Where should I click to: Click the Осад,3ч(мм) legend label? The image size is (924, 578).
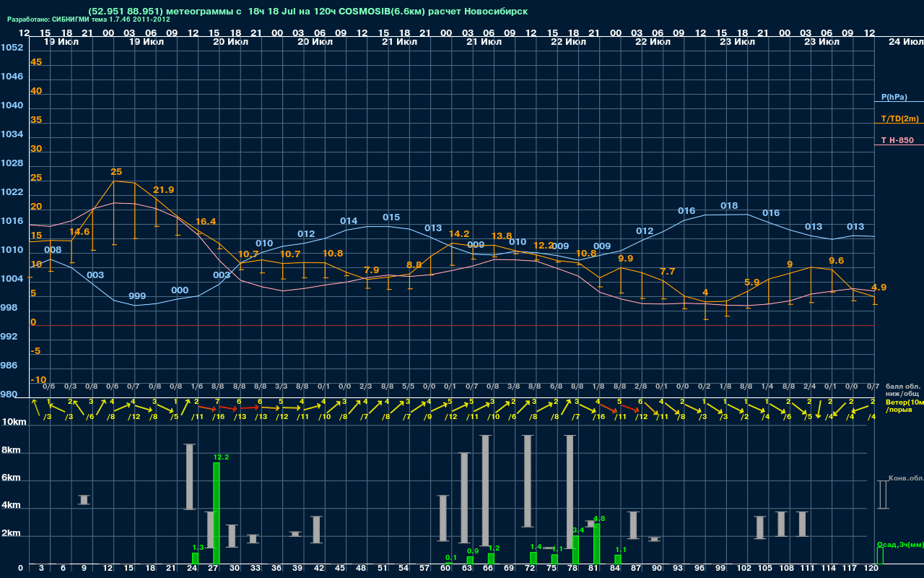[x=900, y=544]
